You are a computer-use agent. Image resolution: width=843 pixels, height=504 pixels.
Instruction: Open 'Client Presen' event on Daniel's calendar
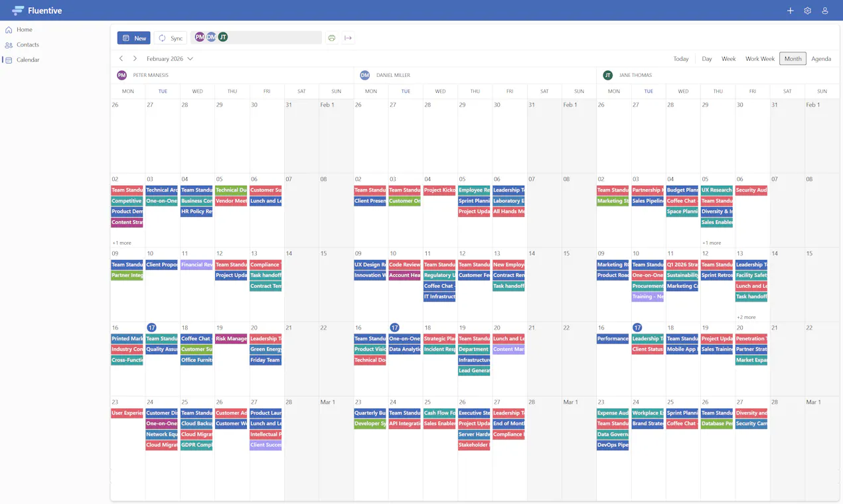(370, 201)
